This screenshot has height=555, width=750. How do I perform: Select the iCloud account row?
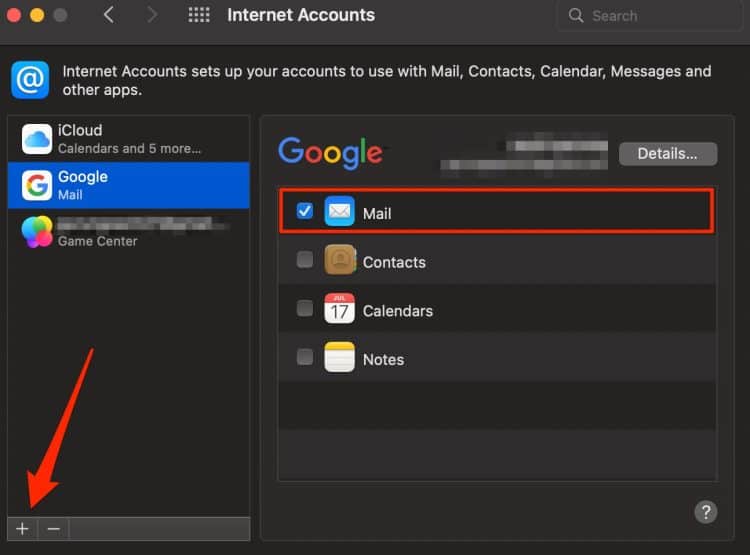click(129, 139)
